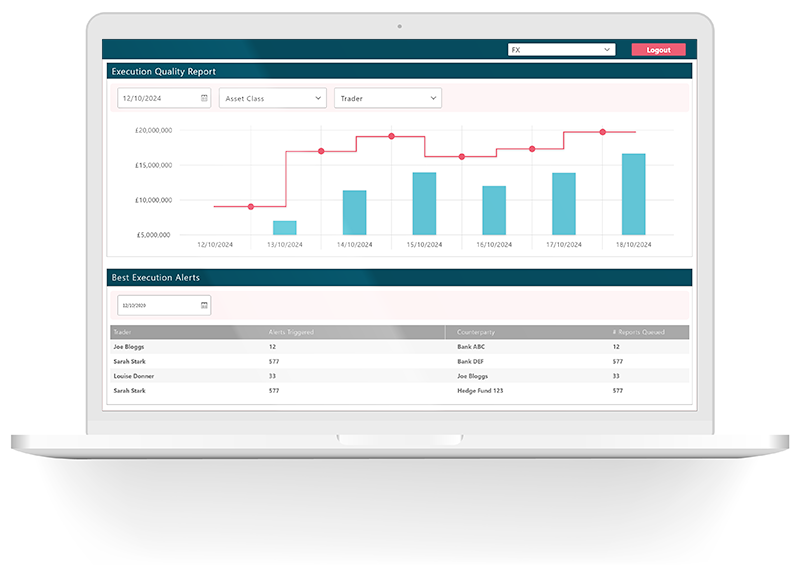
Task: Open calendar picker in Best Execution Alerts date field
Action: 204,305
